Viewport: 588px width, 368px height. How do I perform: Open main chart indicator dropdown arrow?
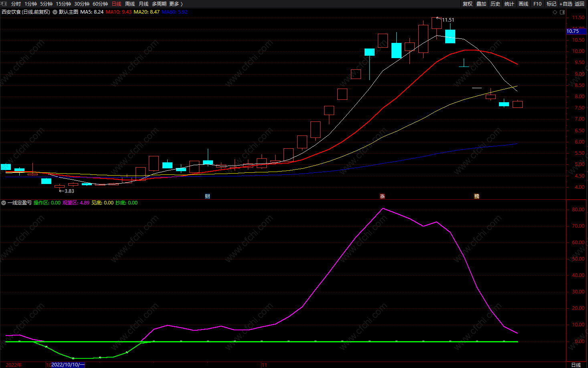point(55,12)
